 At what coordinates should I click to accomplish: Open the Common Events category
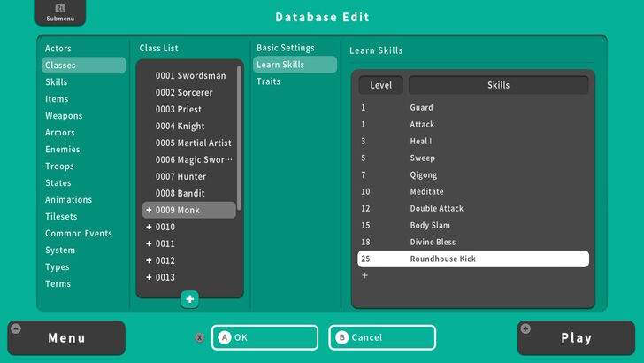coord(79,234)
